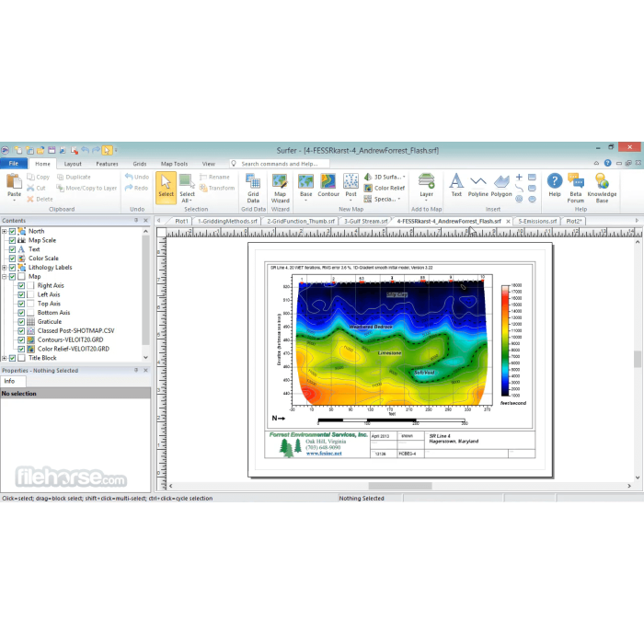The image size is (644, 644).
Task: Pick the Polygon insert tool
Action: coord(501,185)
